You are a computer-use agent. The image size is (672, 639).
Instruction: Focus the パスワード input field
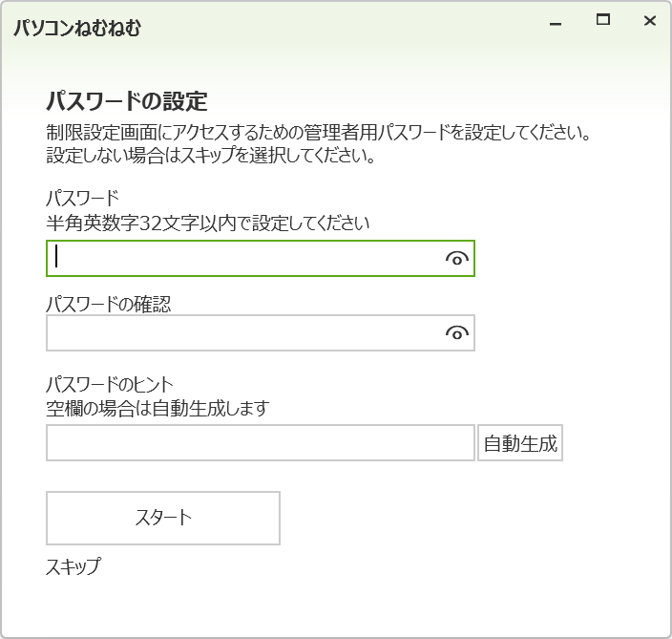(243, 259)
